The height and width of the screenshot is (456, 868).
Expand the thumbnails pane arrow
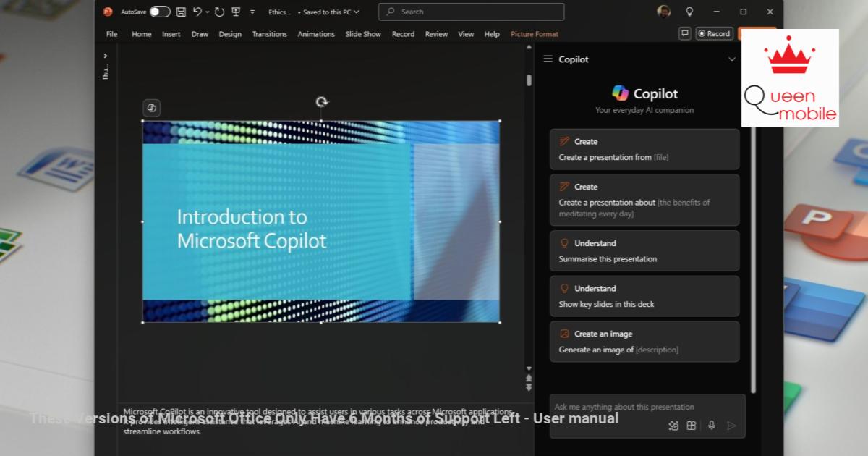(x=106, y=55)
